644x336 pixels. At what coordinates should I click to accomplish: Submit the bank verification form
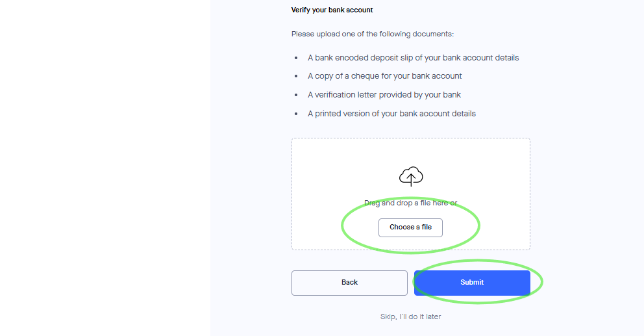click(x=472, y=283)
